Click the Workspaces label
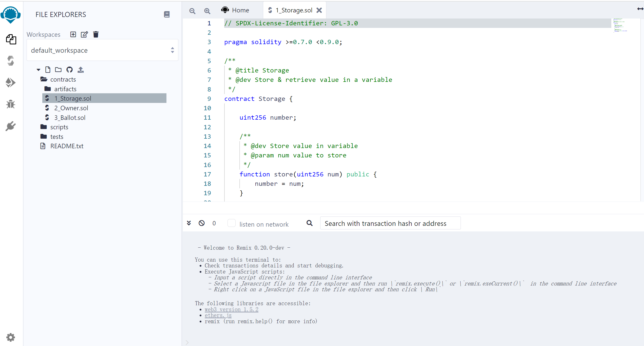 44,34
